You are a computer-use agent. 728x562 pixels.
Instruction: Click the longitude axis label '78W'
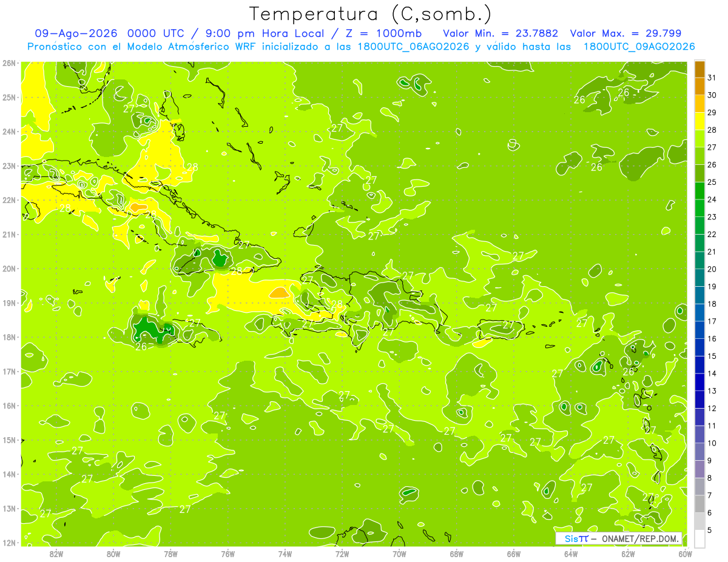point(170,554)
